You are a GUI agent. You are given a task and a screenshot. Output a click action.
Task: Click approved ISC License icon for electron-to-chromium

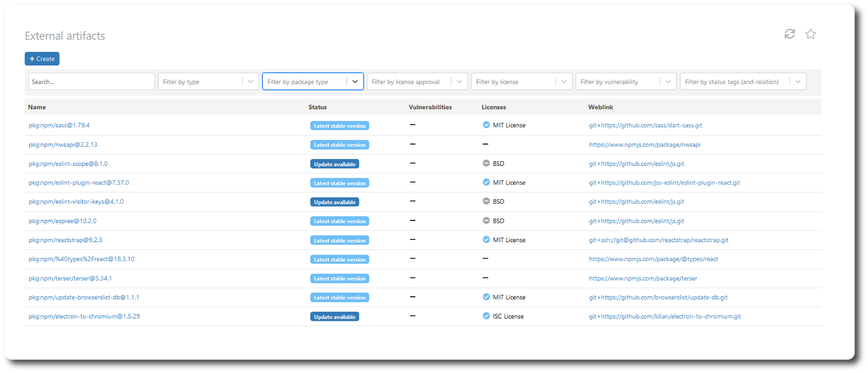click(486, 316)
